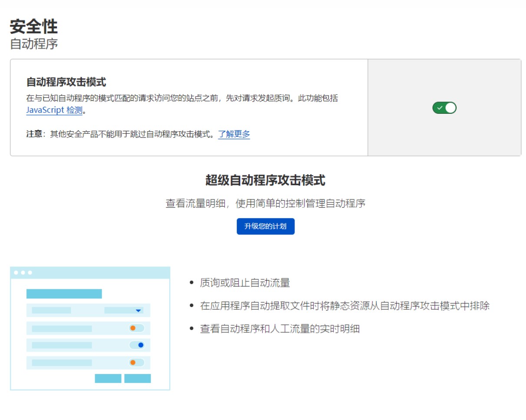This screenshot has height=420, width=526.
Task: Click the 自动程序 subtitle under the heading
Action: (34, 44)
